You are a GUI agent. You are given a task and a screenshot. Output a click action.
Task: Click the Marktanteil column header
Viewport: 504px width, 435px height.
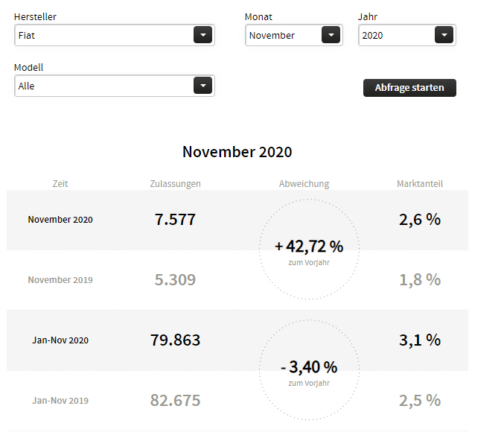point(420,183)
